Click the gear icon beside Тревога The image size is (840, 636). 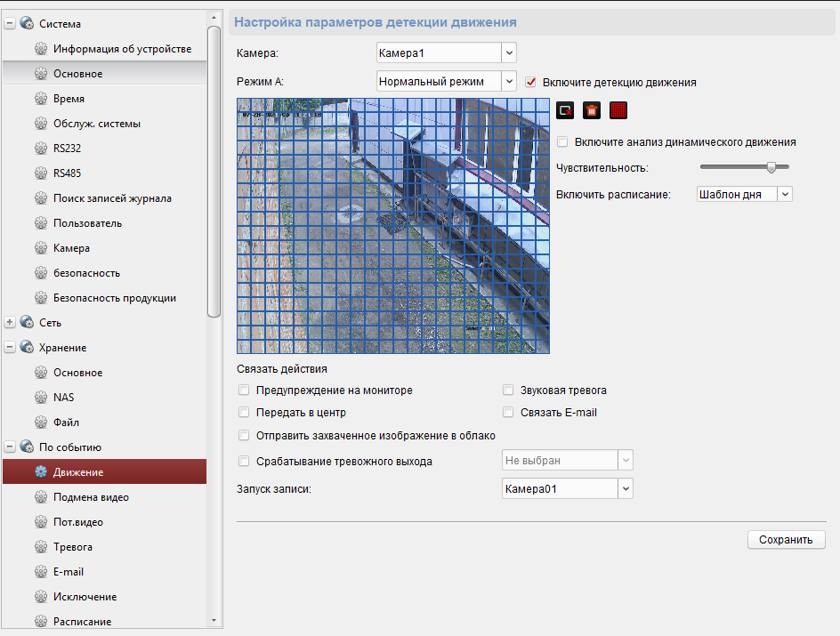click(41, 547)
